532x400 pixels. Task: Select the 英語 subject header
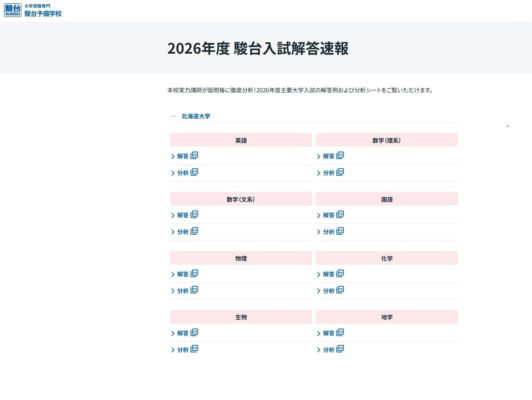point(241,140)
